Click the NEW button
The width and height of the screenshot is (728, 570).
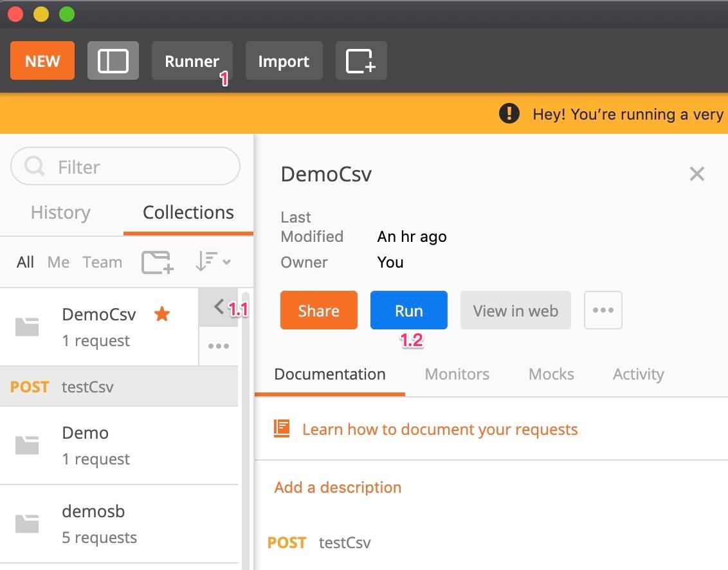pyautogui.click(x=42, y=61)
